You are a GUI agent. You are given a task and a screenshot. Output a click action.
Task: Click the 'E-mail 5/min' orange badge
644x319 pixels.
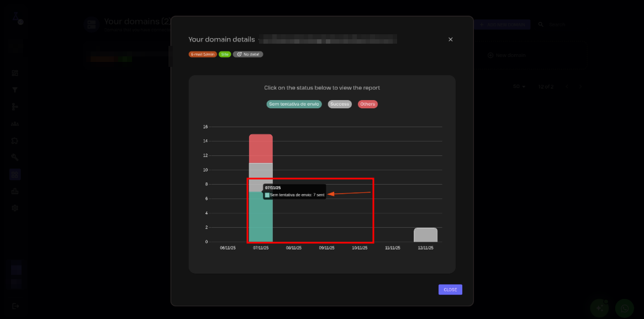202,54
